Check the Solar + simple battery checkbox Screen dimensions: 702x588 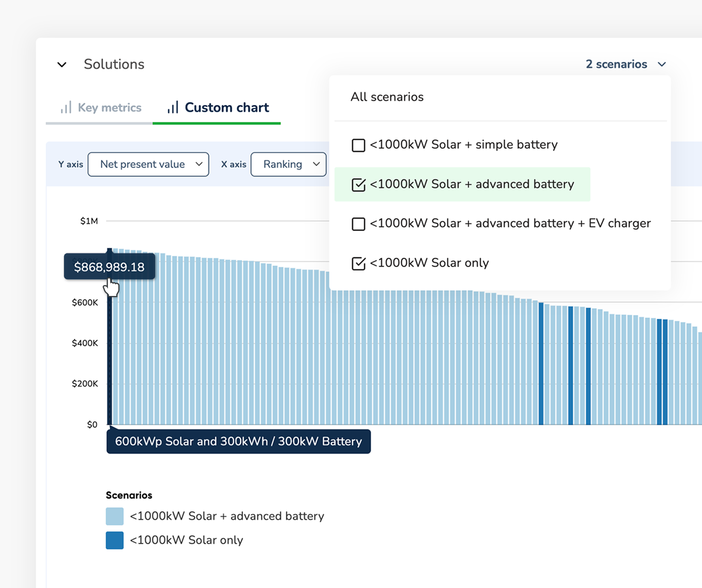click(358, 145)
